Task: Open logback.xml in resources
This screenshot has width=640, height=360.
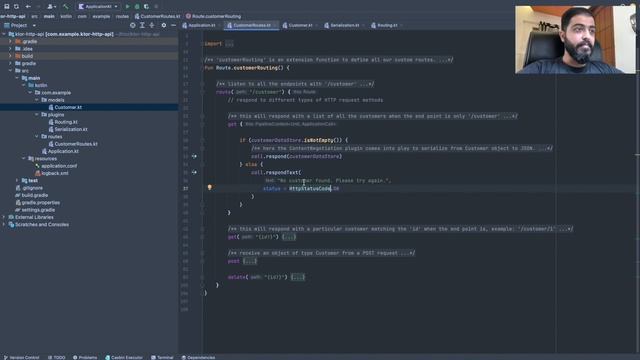Action: pos(52,173)
